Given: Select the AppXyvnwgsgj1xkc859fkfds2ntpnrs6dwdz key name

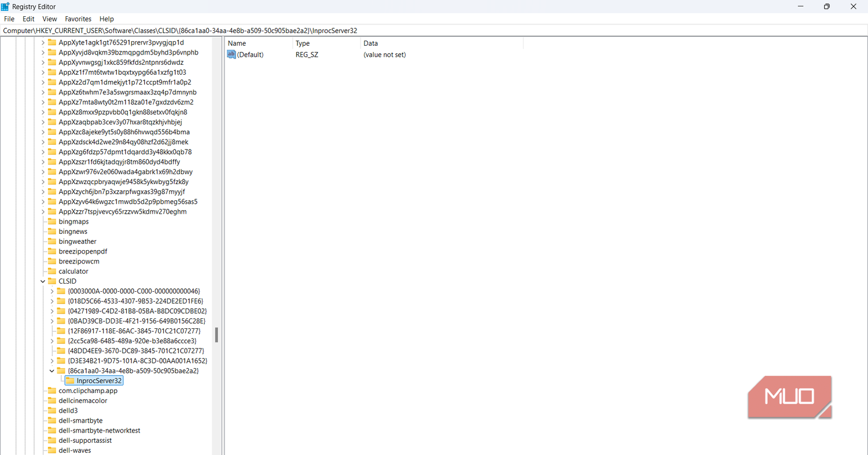Looking at the screenshot, I should 121,62.
